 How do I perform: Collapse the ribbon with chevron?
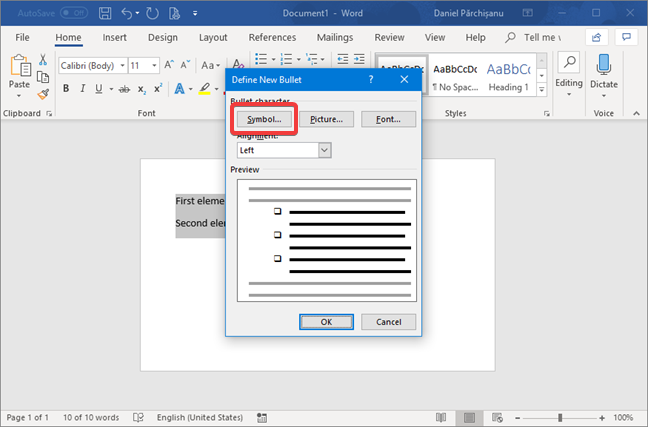[x=636, y=113]
